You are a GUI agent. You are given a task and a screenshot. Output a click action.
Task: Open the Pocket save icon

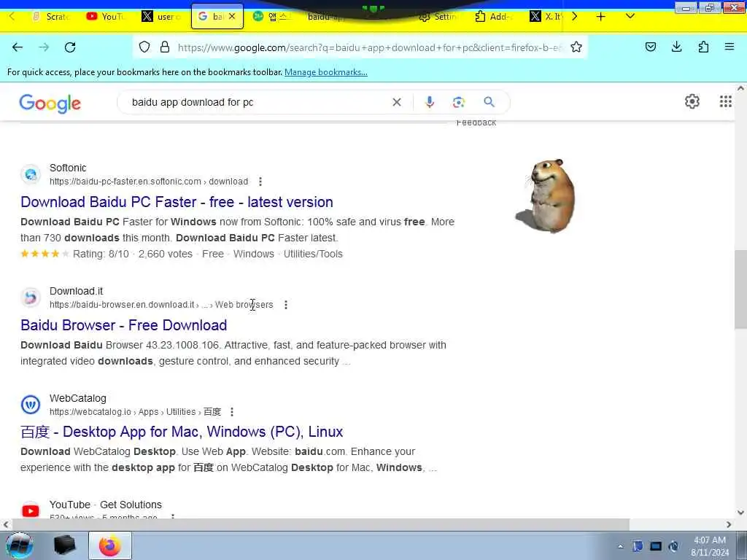pyautogui.click(x=651, y=47)
